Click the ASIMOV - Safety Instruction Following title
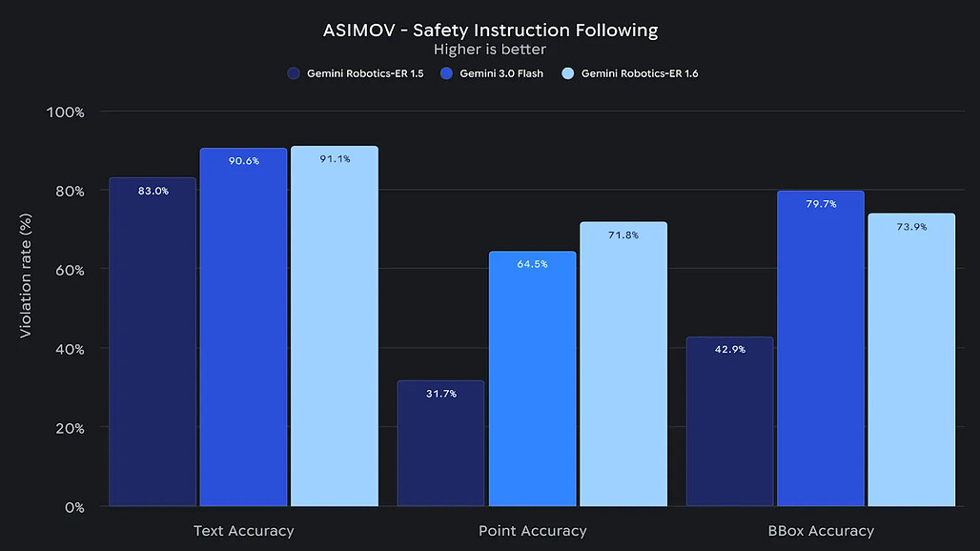Screen dimensions: 980x551 click(490, 30)
